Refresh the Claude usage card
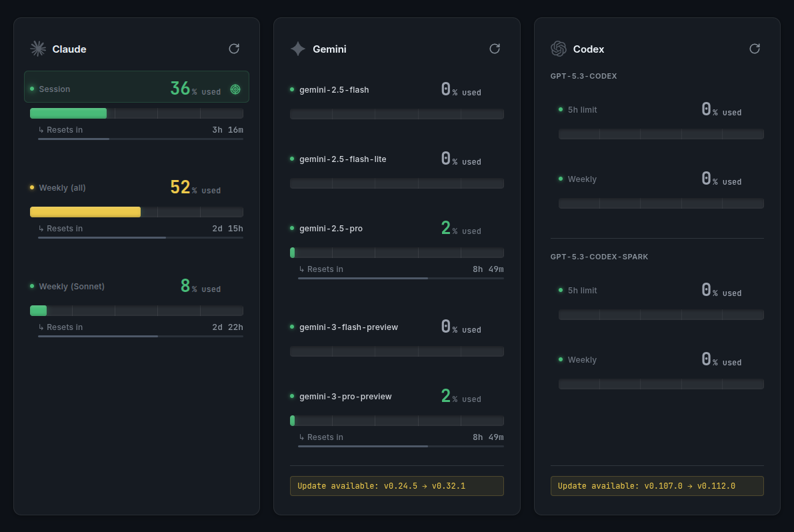The width and height of the screenshot is (794, 532). point(234,49)
